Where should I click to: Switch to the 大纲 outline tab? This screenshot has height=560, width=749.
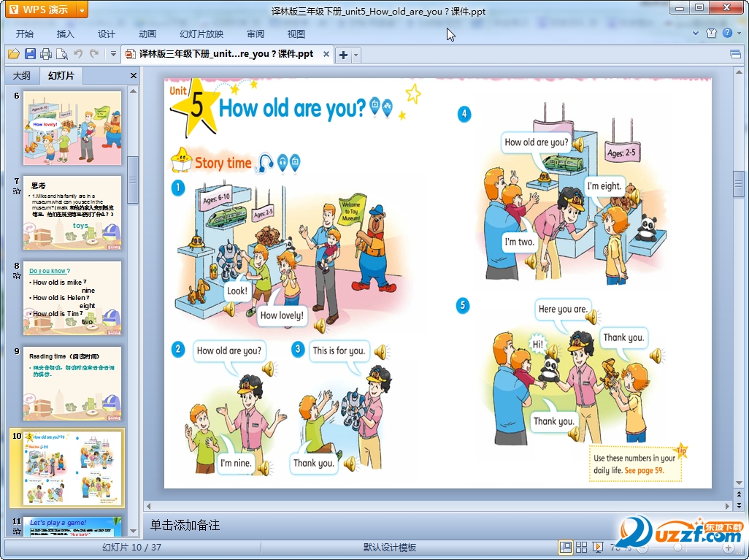click(x=21, y=75)
